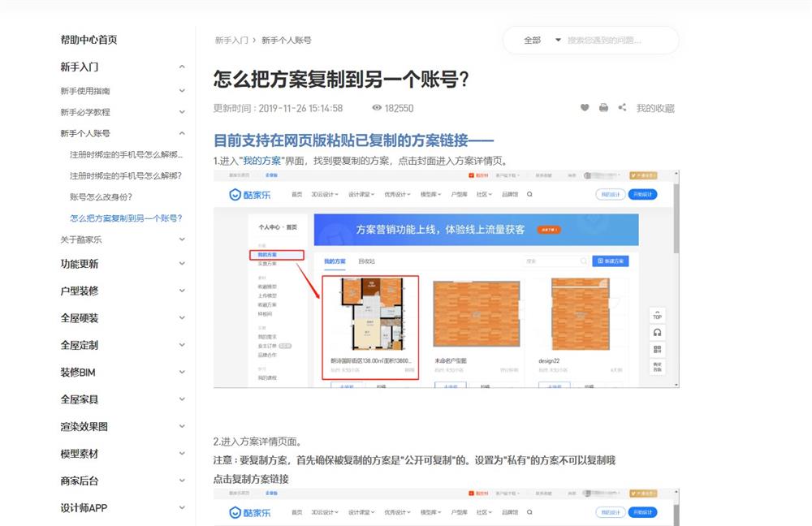Click the TOP back-to-top icon
Screen dimensions: 812x526
tap(657, 315)
